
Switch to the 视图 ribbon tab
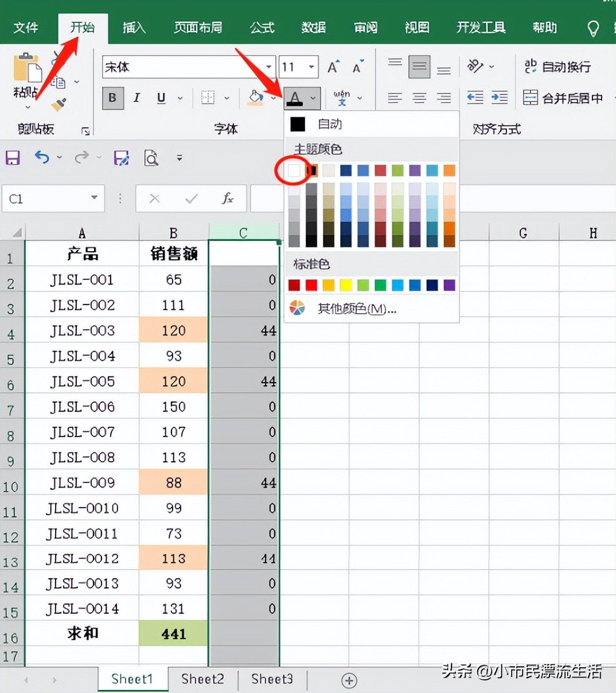417,28
